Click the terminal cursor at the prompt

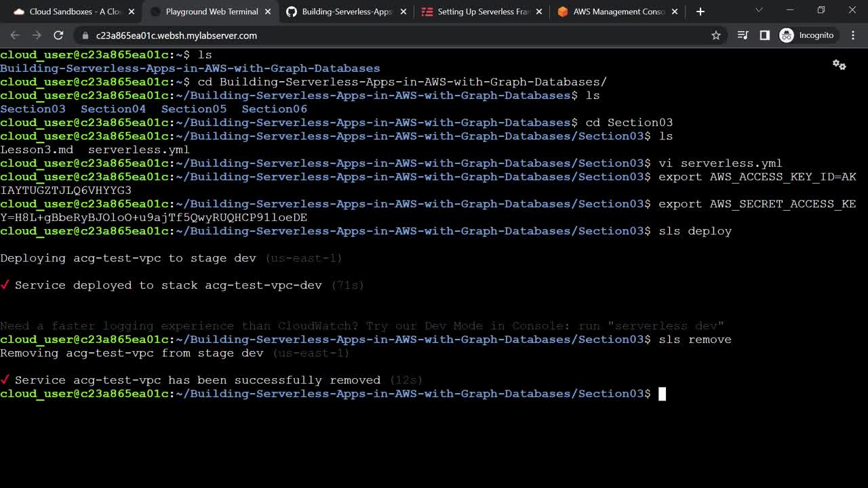(663, 394)
